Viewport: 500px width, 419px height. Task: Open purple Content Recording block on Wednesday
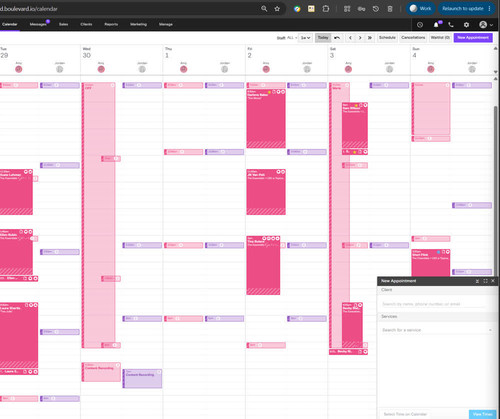(142, 379)
